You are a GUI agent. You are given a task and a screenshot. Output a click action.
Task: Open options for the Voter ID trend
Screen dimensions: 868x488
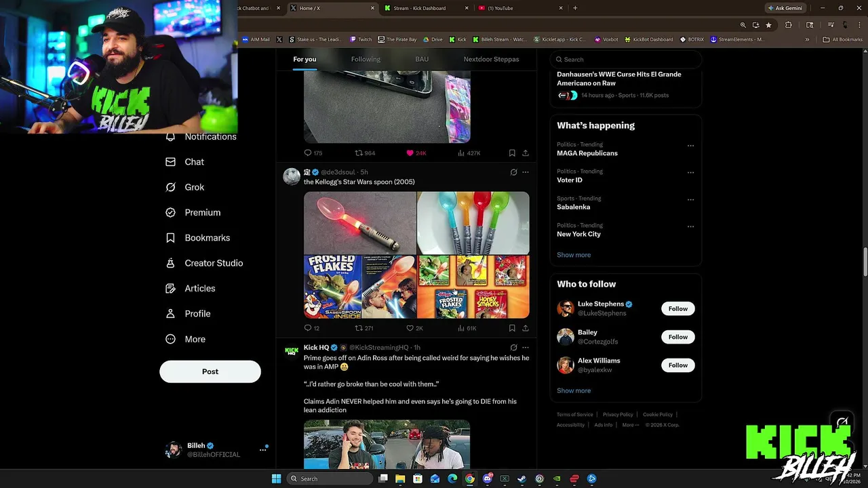pyautogui.click(x=690, y=172)
